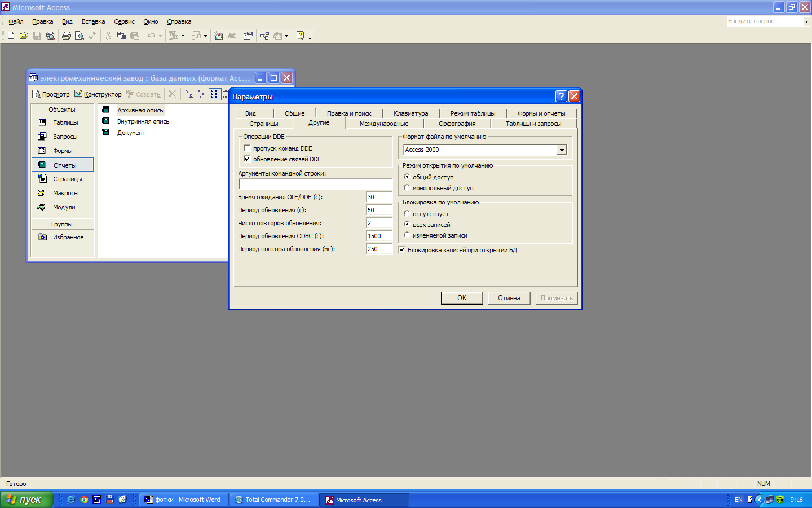This screenshot has height=508, width=812.
Task: Expand the Analyze toolbar dropdown arrow
Action: [205, 36]
